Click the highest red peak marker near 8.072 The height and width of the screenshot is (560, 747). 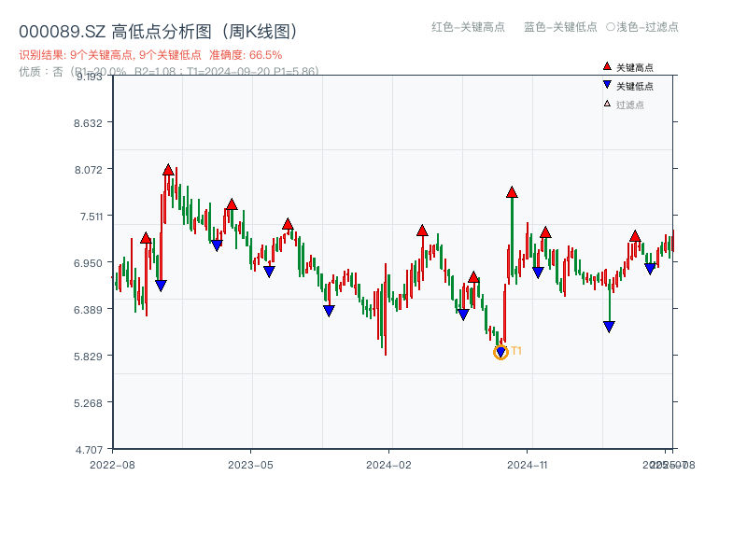pyautogui.click(x=168, y=170)
